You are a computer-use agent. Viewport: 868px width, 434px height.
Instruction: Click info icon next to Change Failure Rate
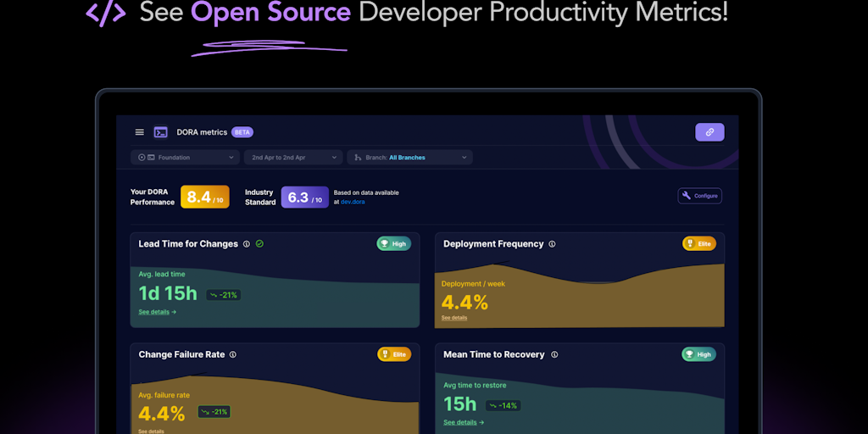[233, 355]
